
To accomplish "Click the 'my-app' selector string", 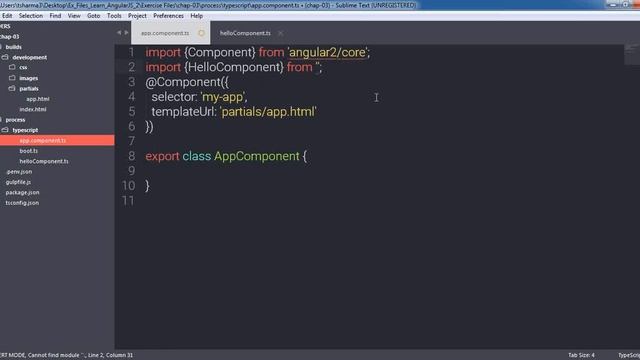I will 223,97.
